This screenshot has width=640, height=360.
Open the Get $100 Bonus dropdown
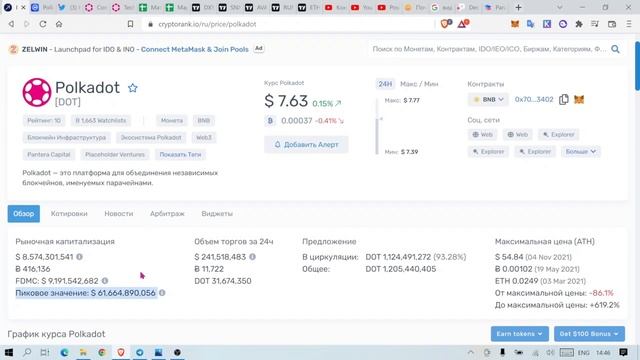click(x=589, y=334)
